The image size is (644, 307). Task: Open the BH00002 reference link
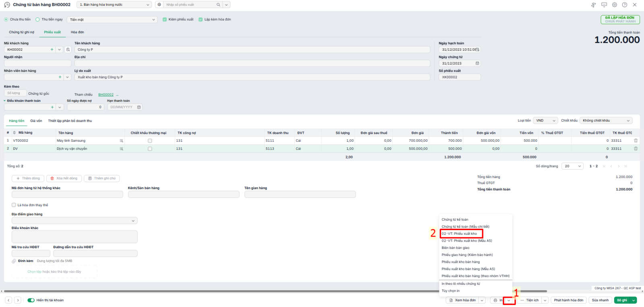[x=106, y=95]
